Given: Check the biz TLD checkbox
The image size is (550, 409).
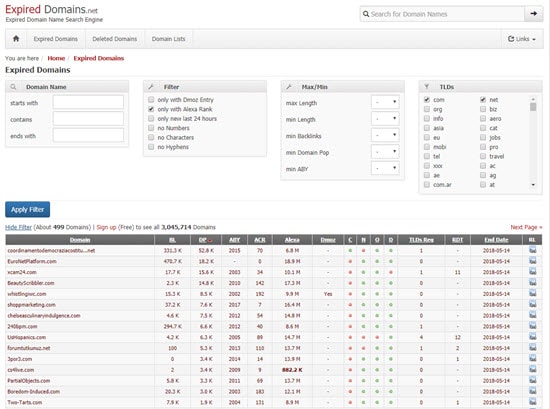Looking at the screenshot, I should (483, 109).
